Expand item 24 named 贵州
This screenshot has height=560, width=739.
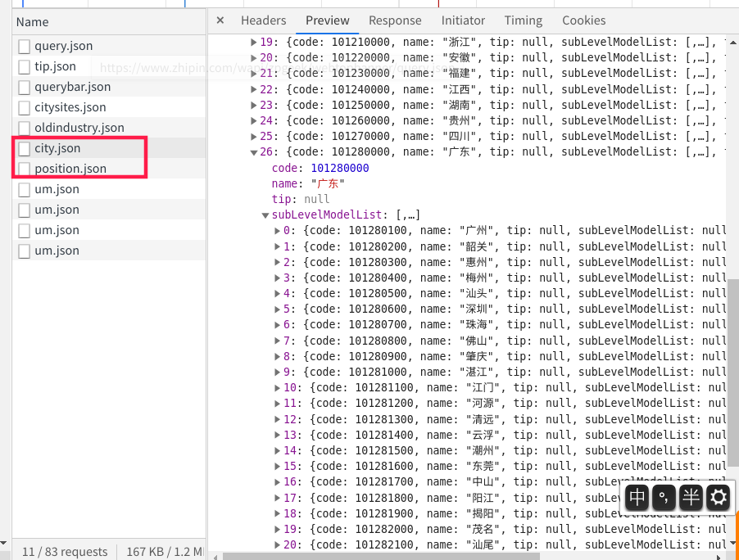(253, 120)
